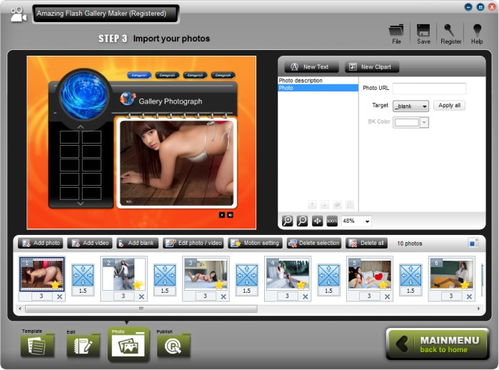Open the Register key icon

pos(449,30)
